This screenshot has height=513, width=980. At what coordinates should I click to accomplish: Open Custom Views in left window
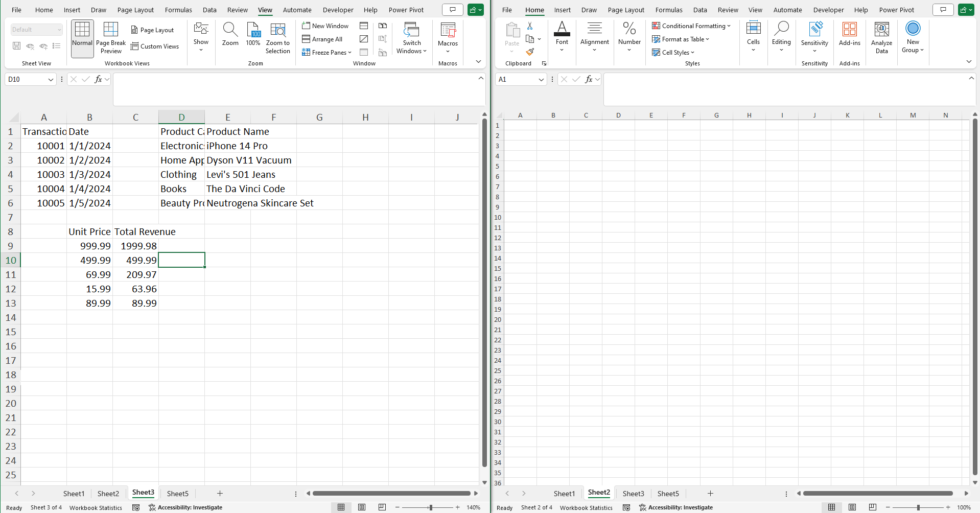[x=154, y=46]
